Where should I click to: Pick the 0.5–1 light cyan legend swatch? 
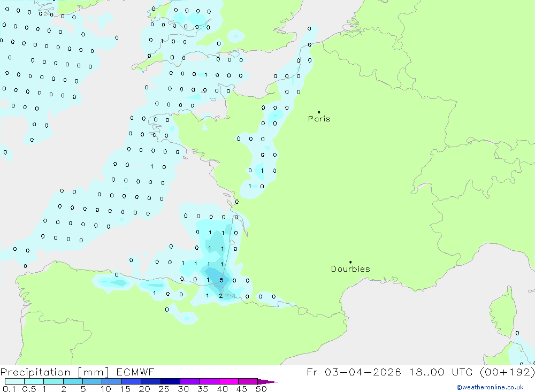34,381
